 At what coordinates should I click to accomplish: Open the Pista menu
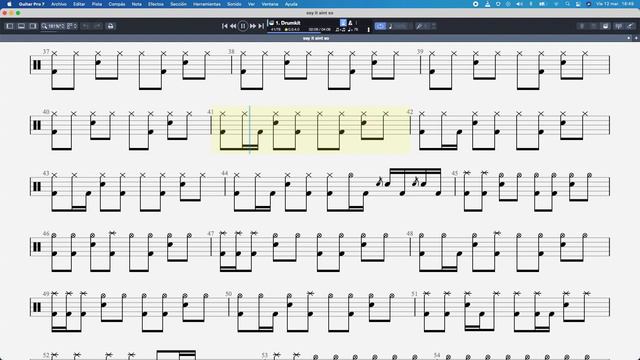[x=97, y=4]
